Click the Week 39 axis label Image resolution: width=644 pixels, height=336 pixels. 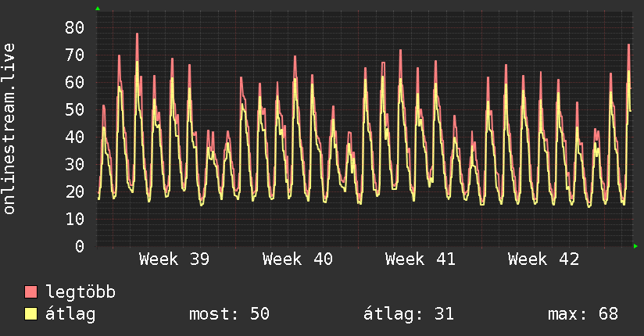tap(174, 259)
